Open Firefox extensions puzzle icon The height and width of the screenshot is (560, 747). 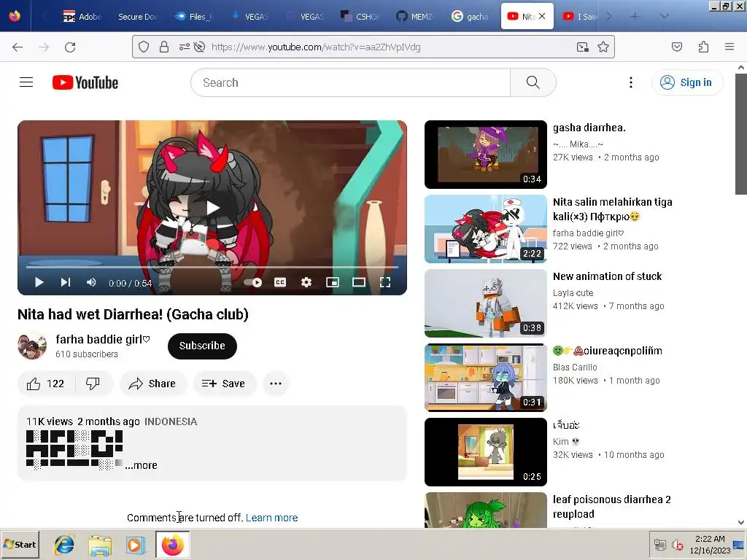point(703,47)
